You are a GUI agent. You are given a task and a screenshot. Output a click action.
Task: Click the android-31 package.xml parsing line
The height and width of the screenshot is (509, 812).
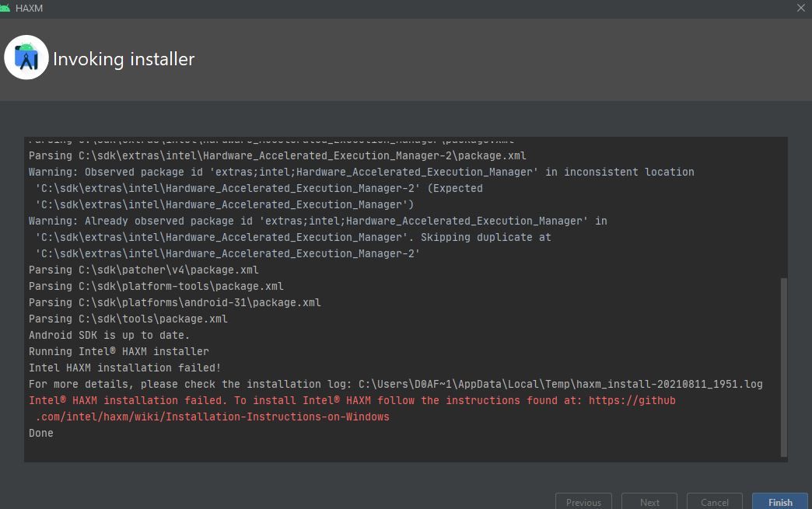point(174,303)
